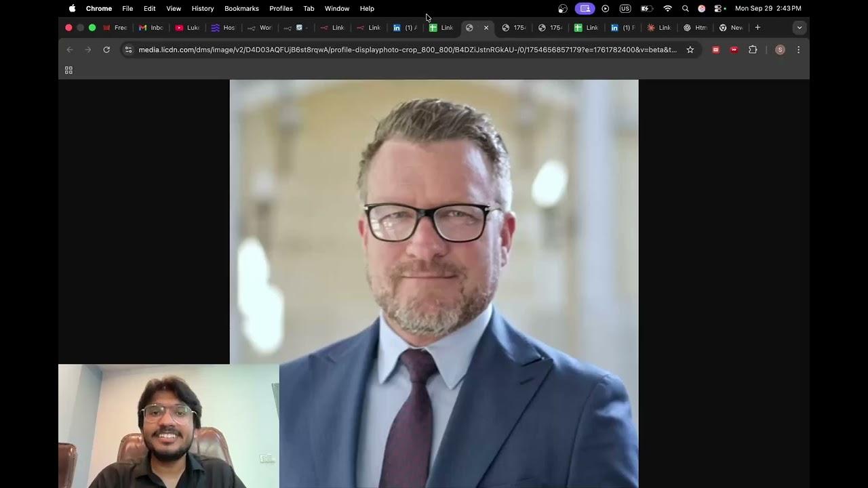Add a new tab with plus
This screenshot has width=868, height=488.
757,28
